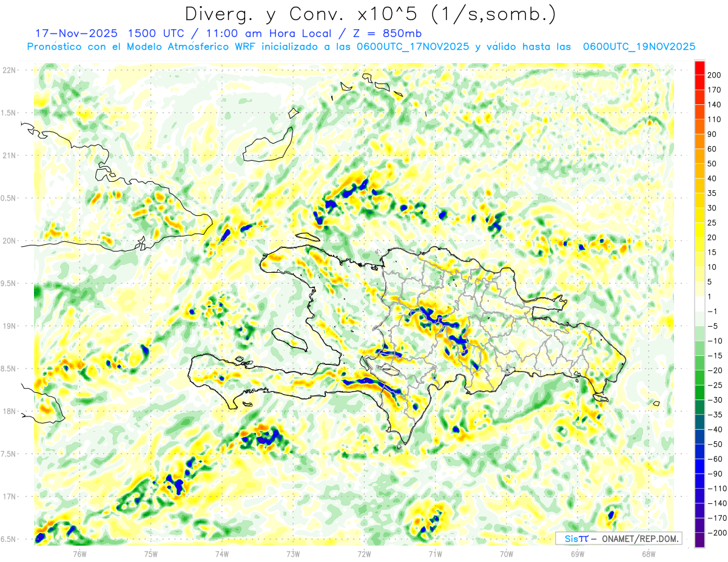Viewport: 728px width, 562px height.
Task: Click the "-60" colorbar value
Action: pyautogui.click(x=716, y=459)
